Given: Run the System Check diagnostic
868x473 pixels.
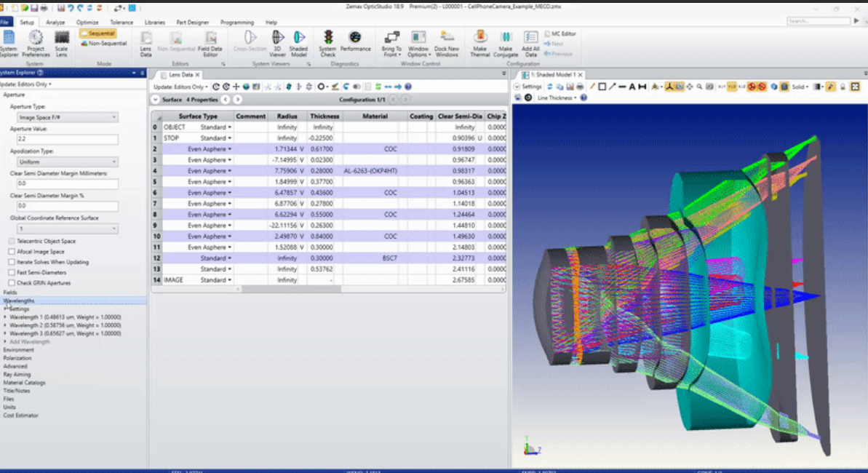Looking at the screenshot, I should (x=327, y=44).
